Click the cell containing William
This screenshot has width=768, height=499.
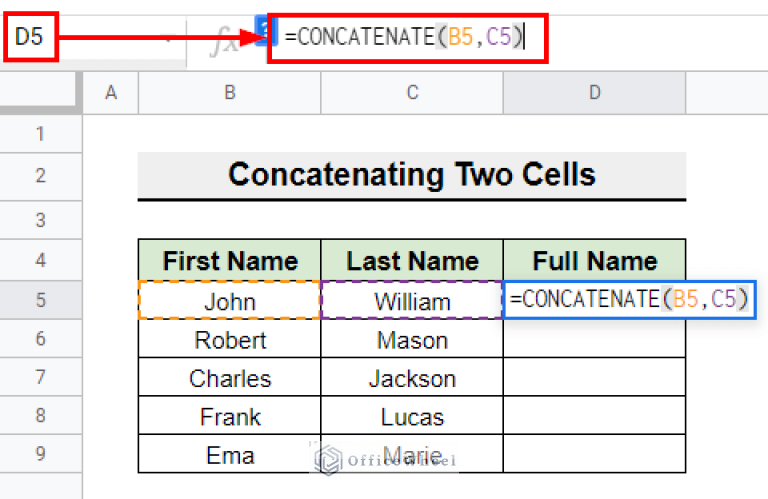(x=412, y=300)
